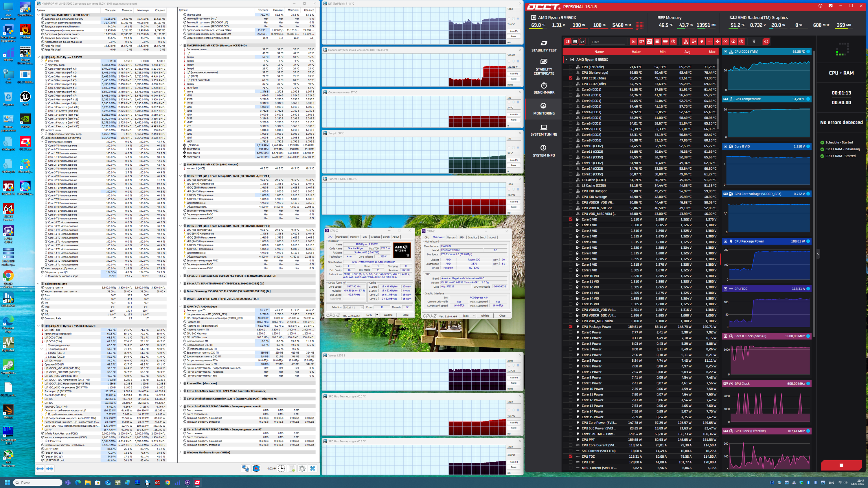
Task: Close HWiNFO sensors with the blue X
Action: click(313, 468)
